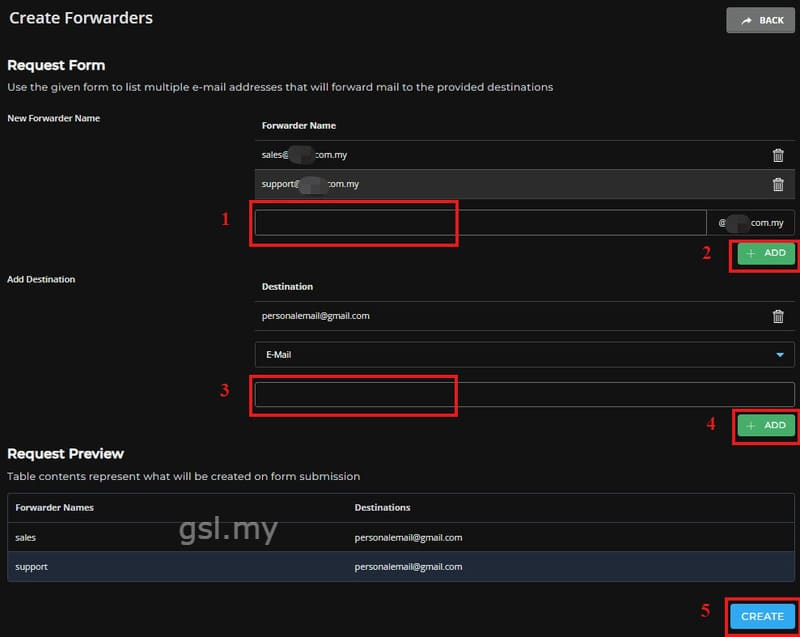Focus the destination e-mail address field

(x=524, y=394)
